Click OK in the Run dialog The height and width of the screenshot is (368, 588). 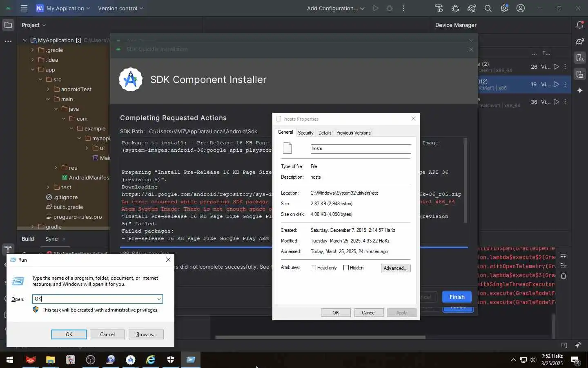tap(69, 334)
